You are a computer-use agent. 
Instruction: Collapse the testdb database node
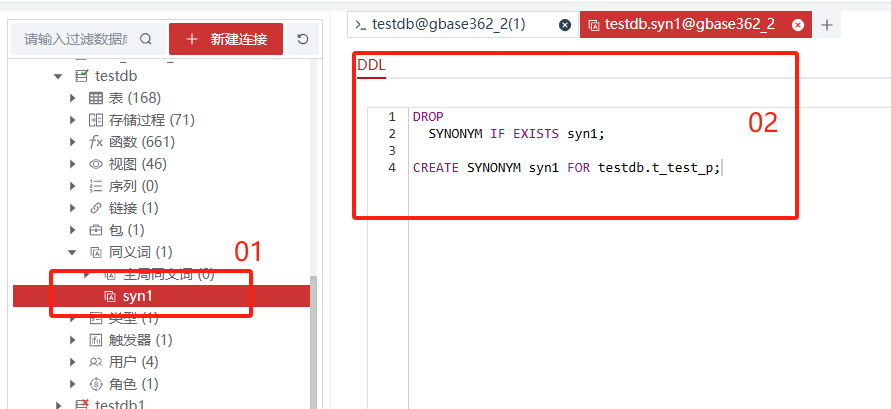(58, 76)
